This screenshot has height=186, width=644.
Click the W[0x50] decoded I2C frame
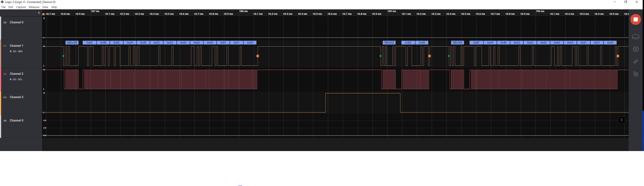pos(72,43)
